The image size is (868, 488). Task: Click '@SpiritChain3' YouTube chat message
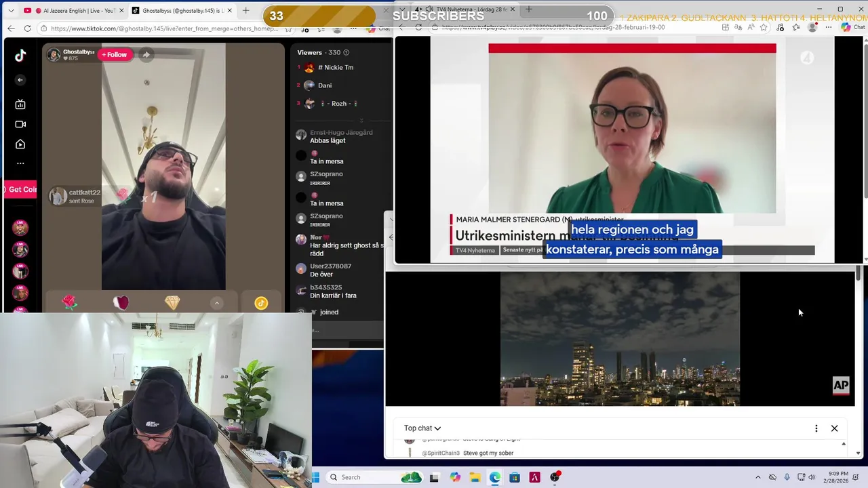[x=468, y=453]
